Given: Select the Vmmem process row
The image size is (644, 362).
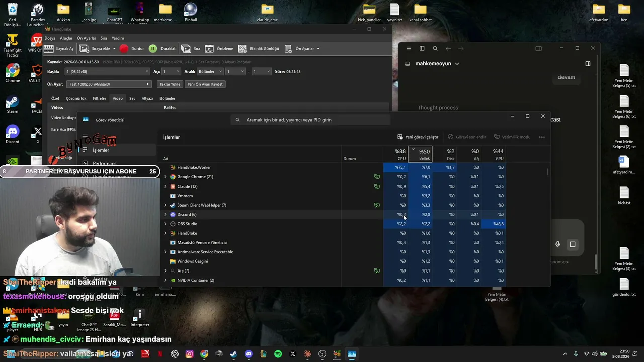Looking at the screenshot, I should [333, 196].
